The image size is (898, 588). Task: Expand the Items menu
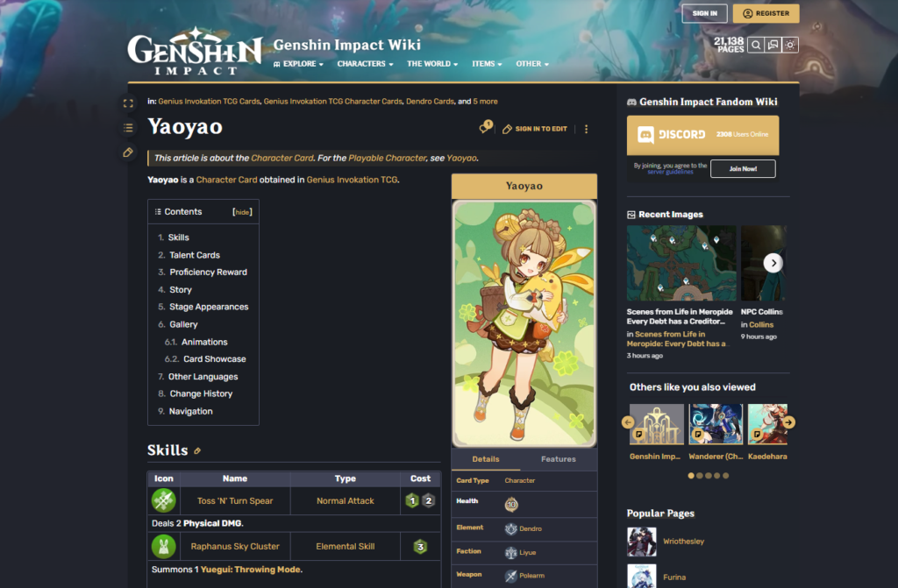[487, 64]
